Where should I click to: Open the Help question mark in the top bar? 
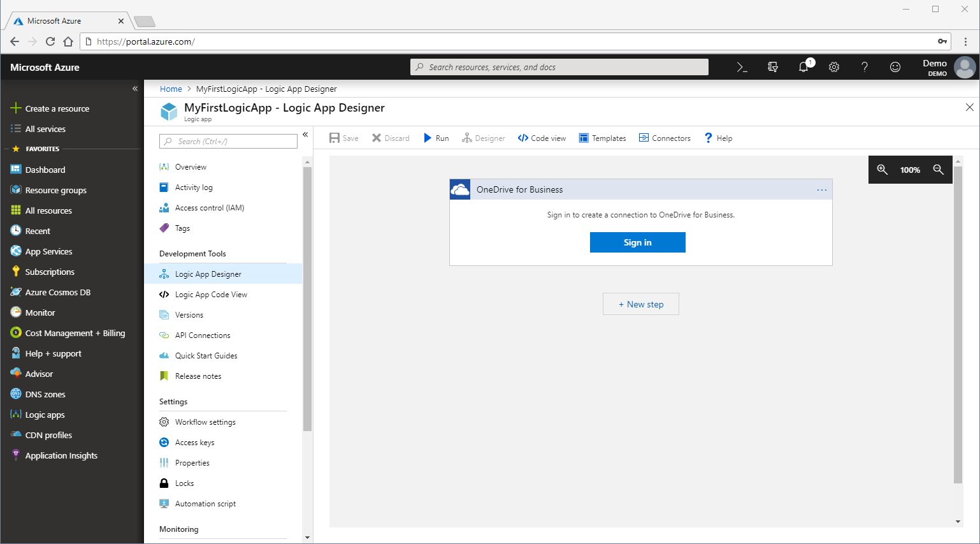point(865,67)
